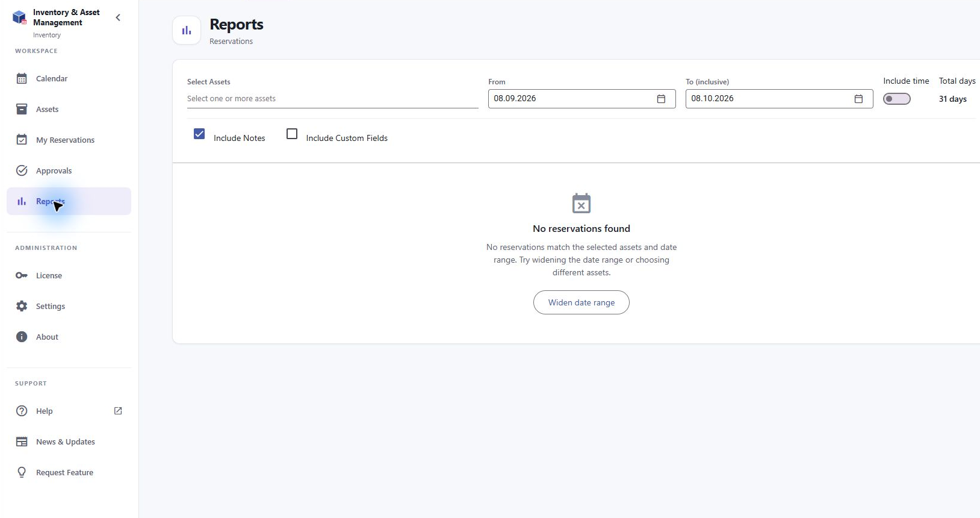Image resolution: width=980 pixels, height=518 pixels.
Task: Open the About page
Action: tap(69, 337)
